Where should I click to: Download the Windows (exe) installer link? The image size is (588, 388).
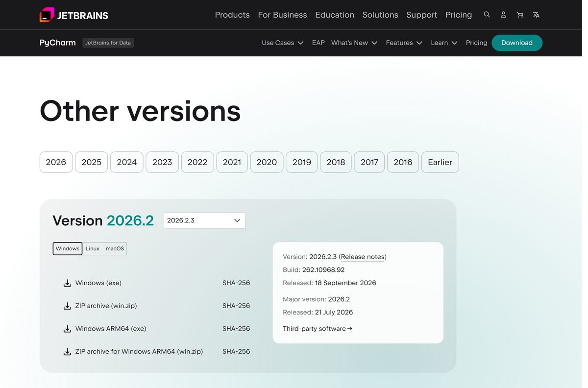click(98, 283)
